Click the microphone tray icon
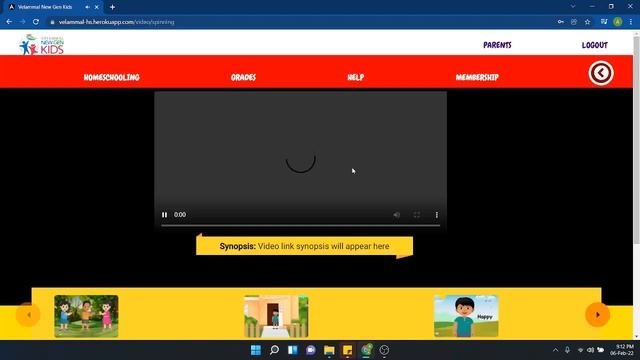This screenshot has width=640, height=360. tap(567, 350)
